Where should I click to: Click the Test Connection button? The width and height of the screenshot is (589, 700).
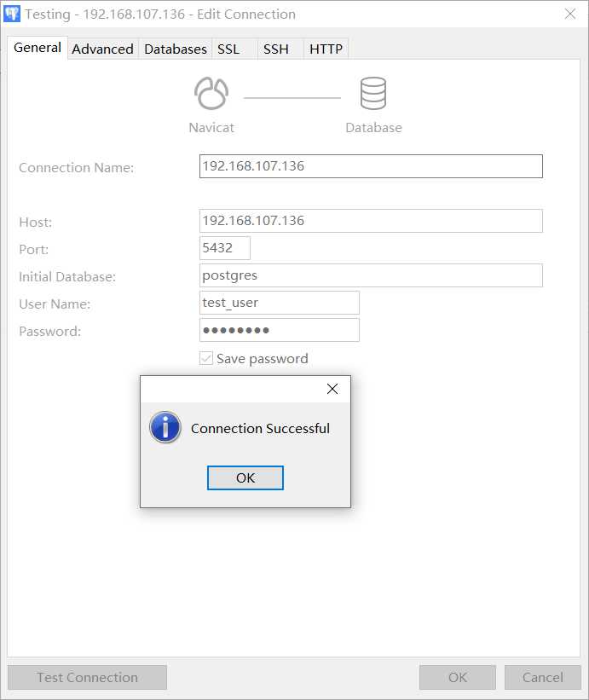coord(87,678)
